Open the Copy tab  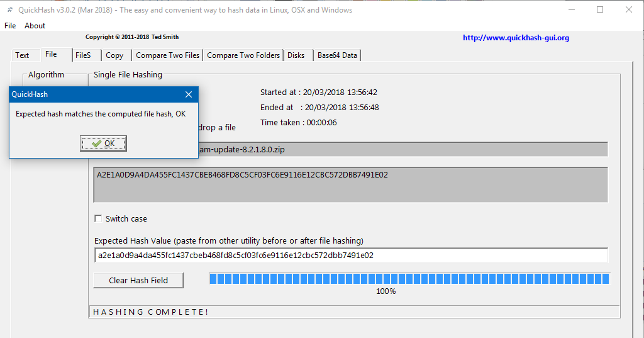(x=114, y=55)
